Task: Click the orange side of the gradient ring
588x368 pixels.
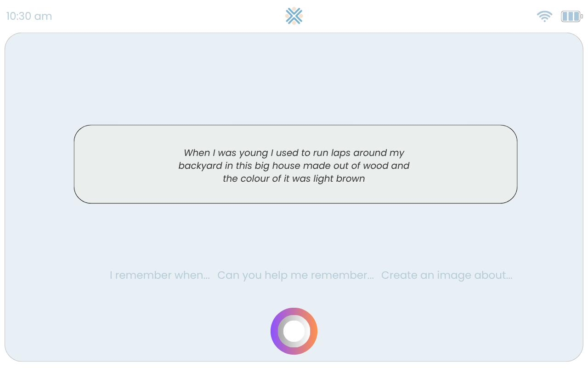Action: (314, 331)
